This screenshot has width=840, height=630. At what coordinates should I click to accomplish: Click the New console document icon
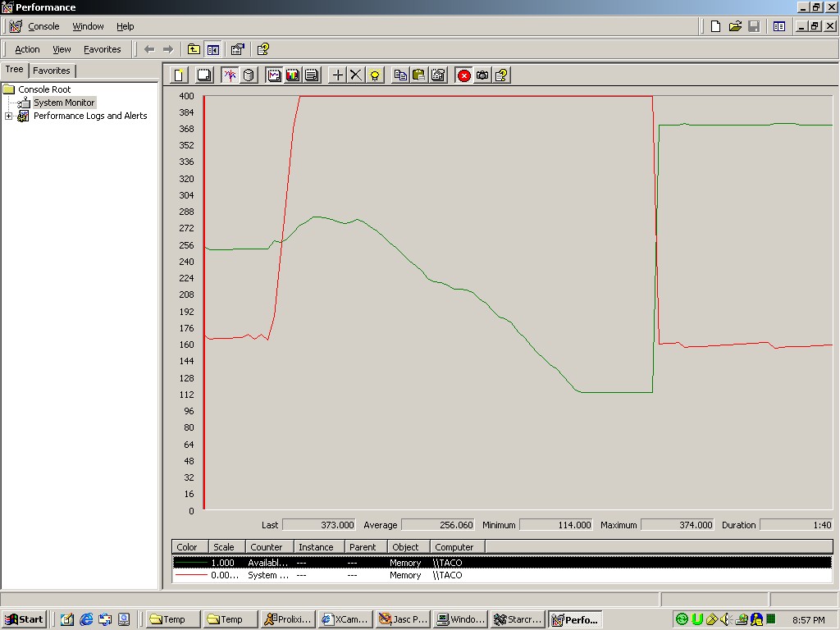click(x=715, y=26)
